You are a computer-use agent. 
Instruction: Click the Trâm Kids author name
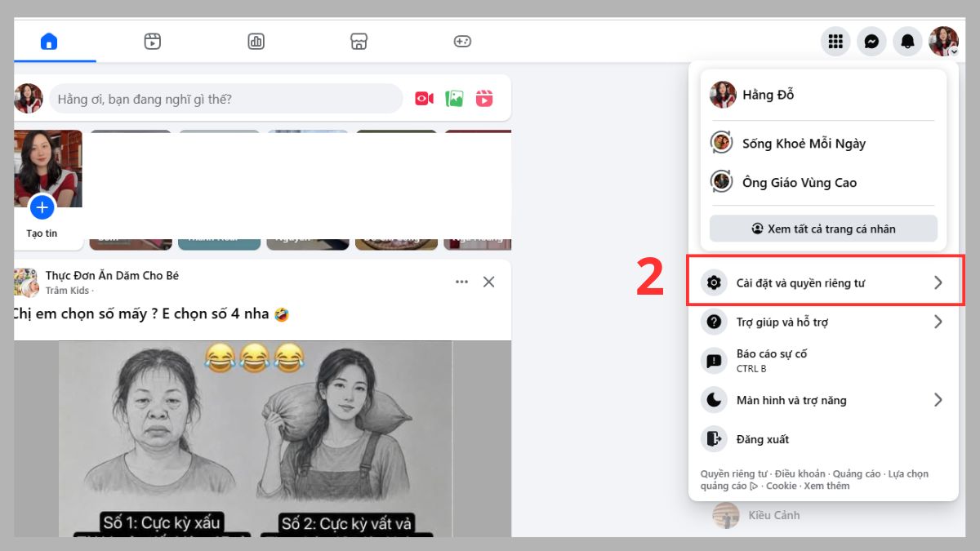67,291
